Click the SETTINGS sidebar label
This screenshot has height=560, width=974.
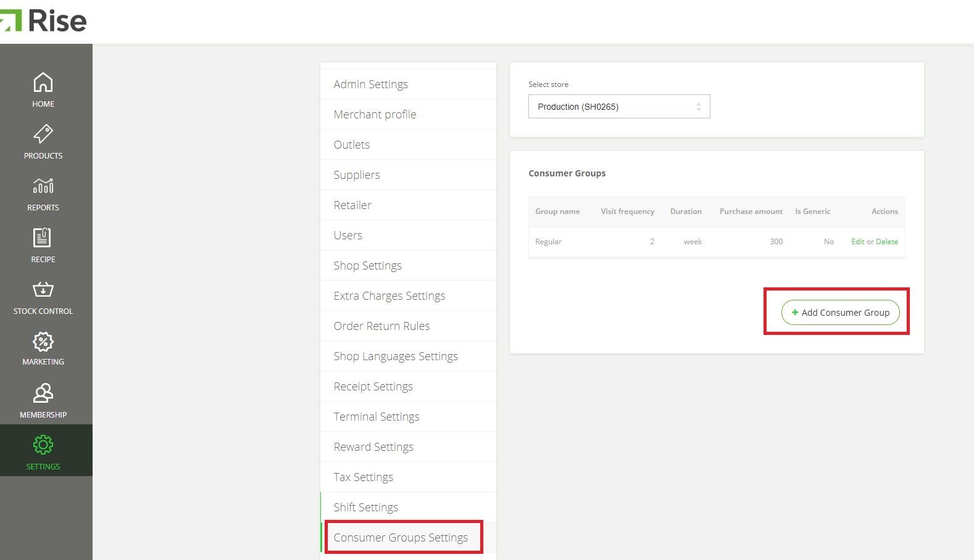point(43,467)
